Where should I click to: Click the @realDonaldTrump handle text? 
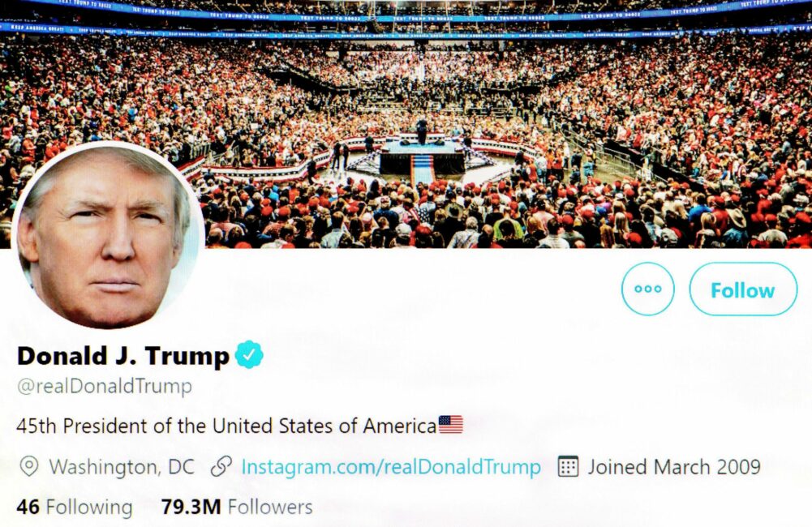[105, 387]
